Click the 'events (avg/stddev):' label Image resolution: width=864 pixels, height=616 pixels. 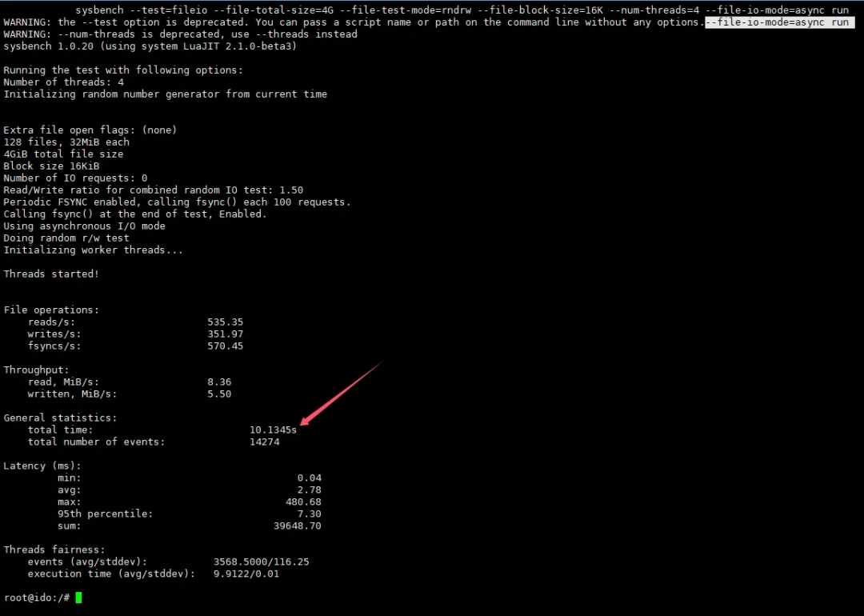click(88, 562)
